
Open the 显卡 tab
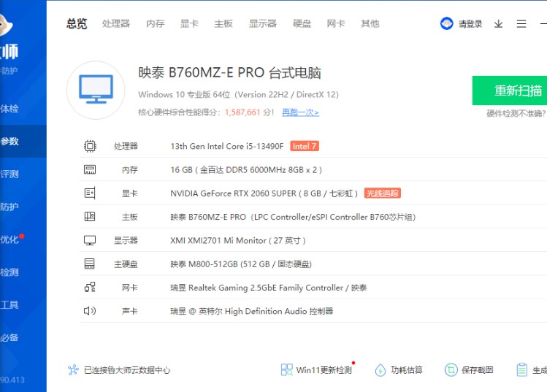click(189, 23)
